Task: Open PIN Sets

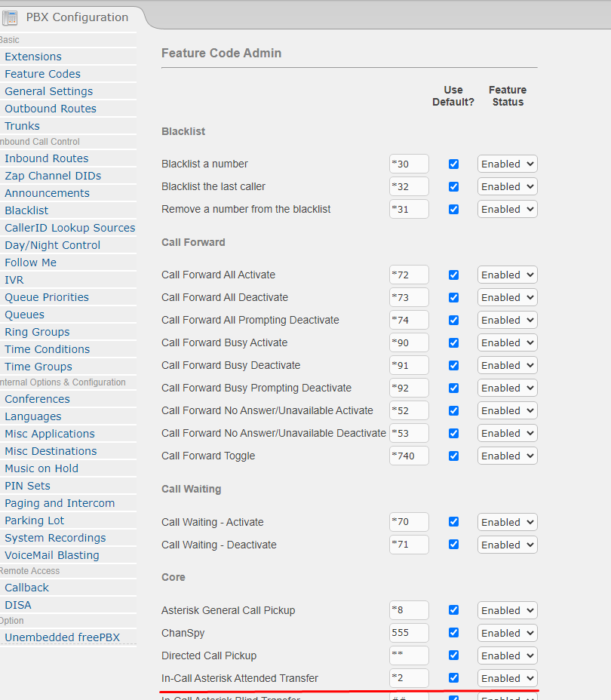Action: [x=27, y=487]
